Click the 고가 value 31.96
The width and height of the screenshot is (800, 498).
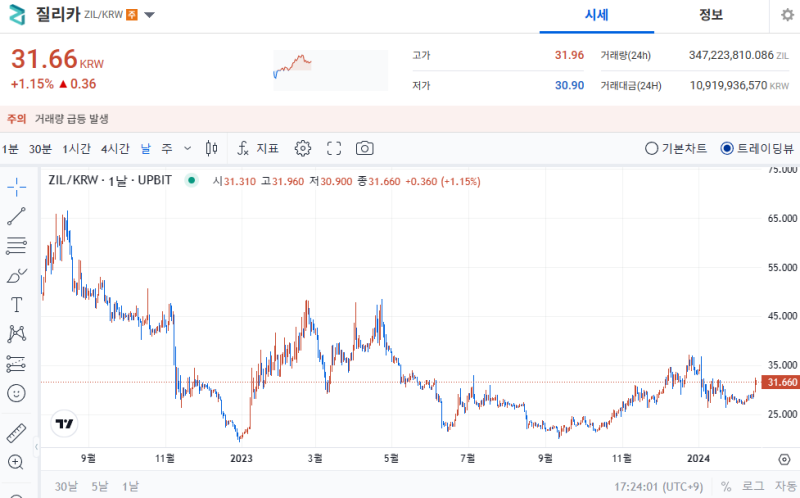pos(569,55)
